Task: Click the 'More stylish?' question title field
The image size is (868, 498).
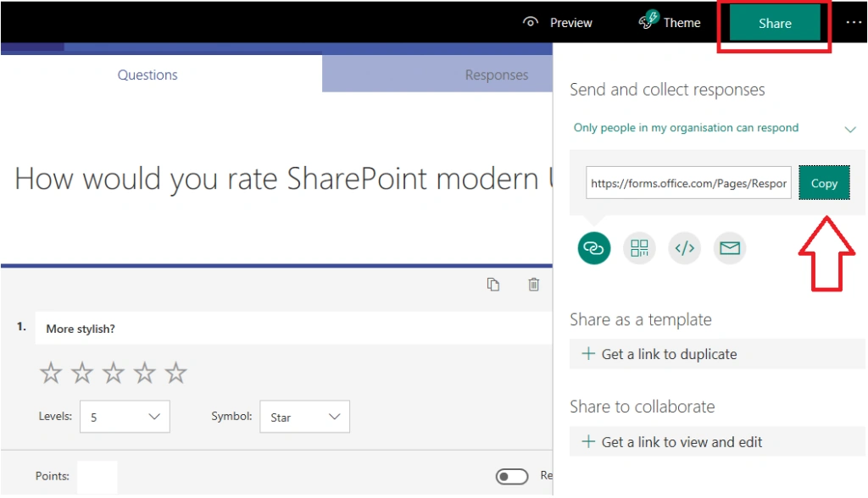Action: 294,328
